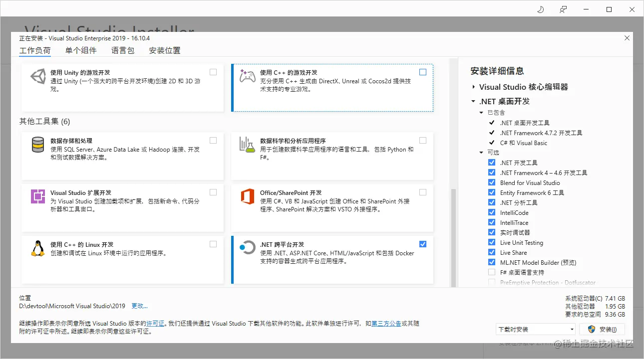Check the data storage and processing workload
Screen dimensions: 644x359
click(213, 140)
